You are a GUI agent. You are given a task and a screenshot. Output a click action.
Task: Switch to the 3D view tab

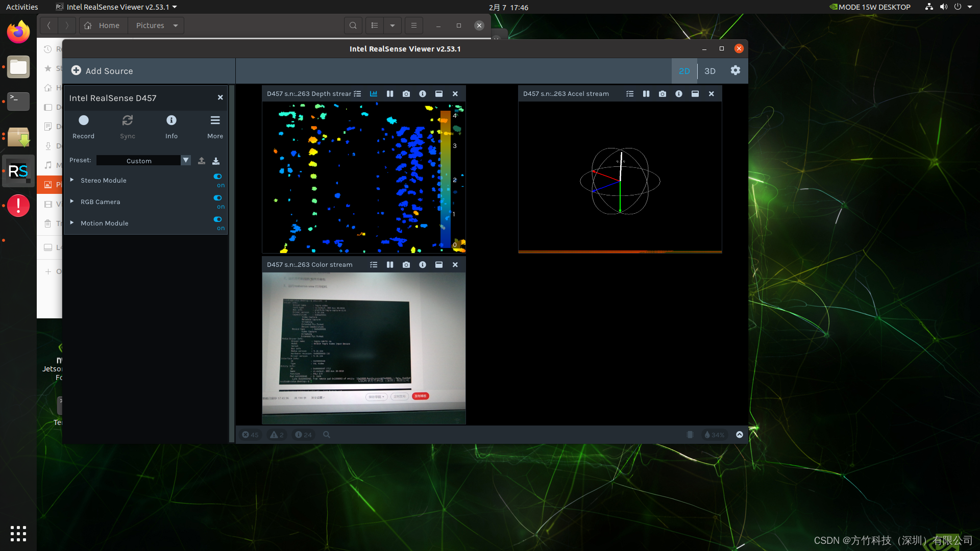point(709,71)
